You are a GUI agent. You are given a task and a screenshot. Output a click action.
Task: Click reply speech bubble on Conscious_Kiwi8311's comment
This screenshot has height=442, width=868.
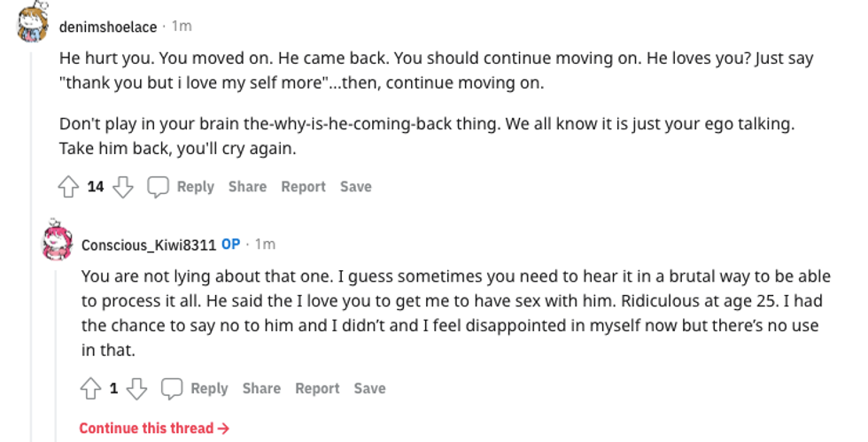coord(195,389)
